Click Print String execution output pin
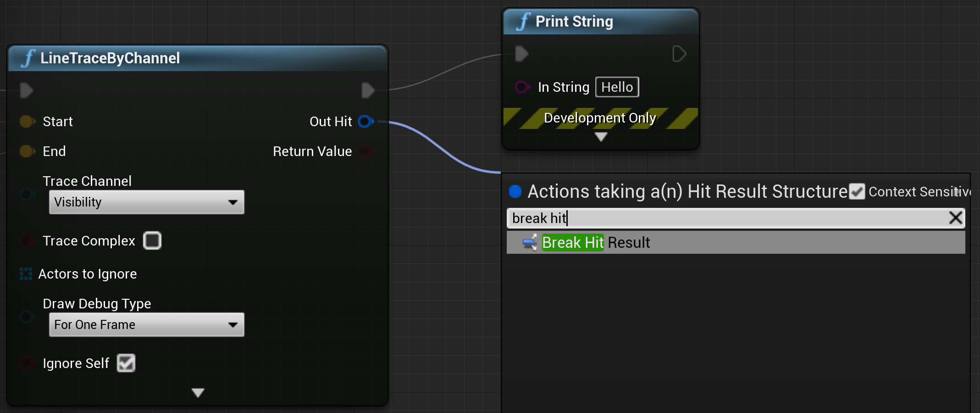This screenshot has height=413, width=980. click(x=679, y=54)
